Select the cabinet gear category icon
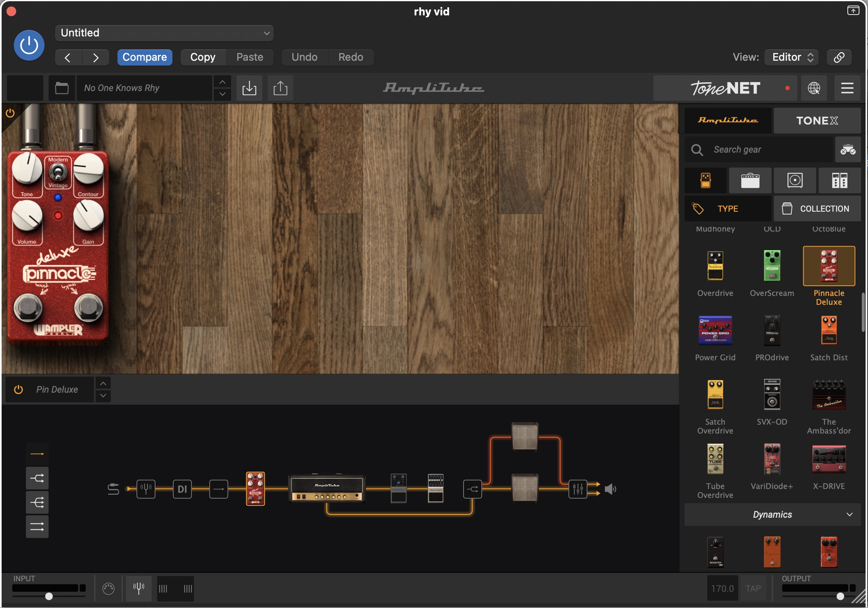Screen dimensions: 868x608 [x=795, y=181]
